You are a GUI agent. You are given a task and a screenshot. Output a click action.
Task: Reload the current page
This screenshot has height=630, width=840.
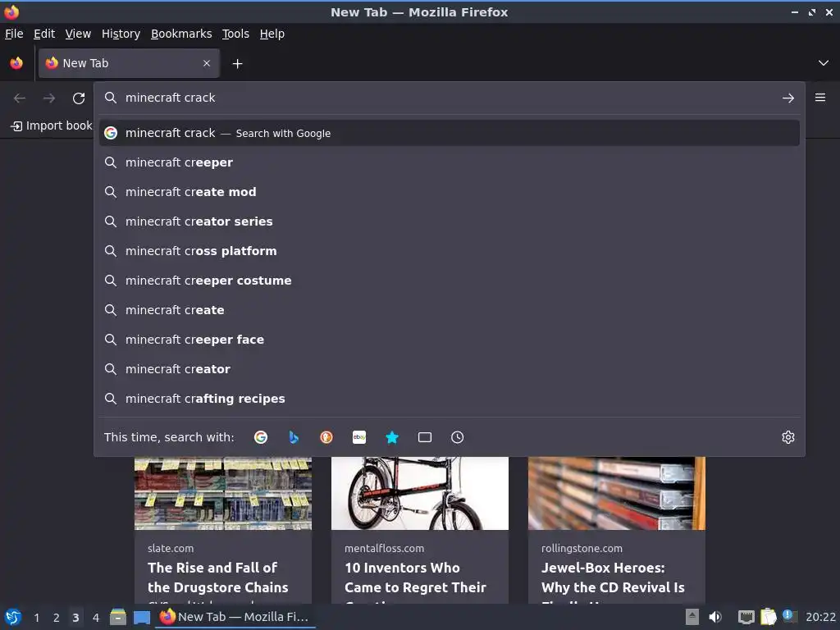79,98
